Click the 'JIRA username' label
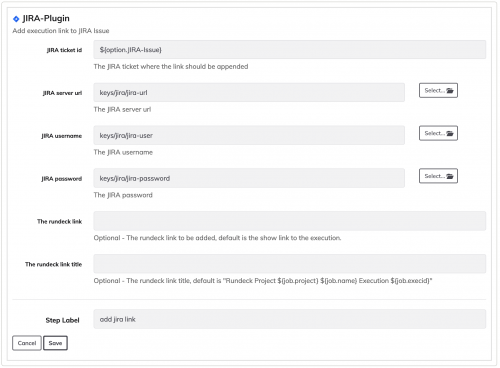The width and height of the screenshot is (500, 368). (62, 136)
